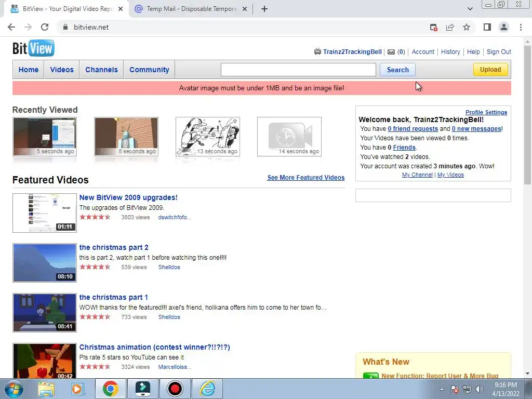
Task: Bookmark this page with star icon
Action: click(467, 27)
